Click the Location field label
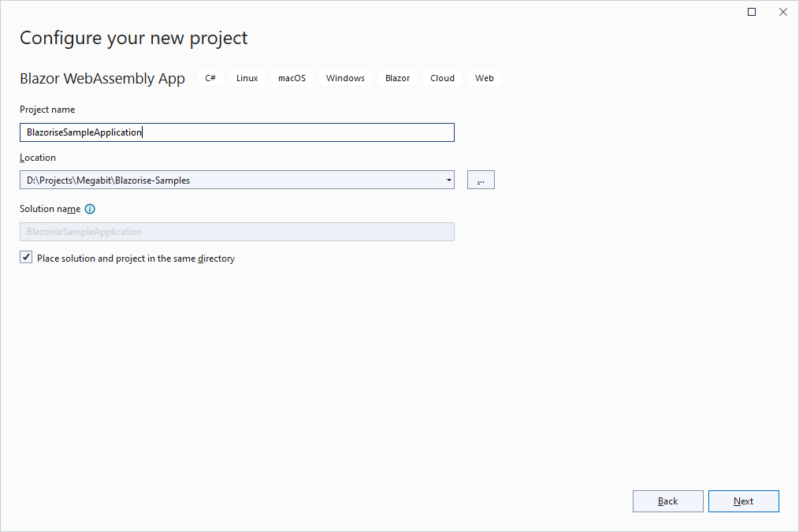The width and height of the screenshot is (799, 532). point(37,157)
